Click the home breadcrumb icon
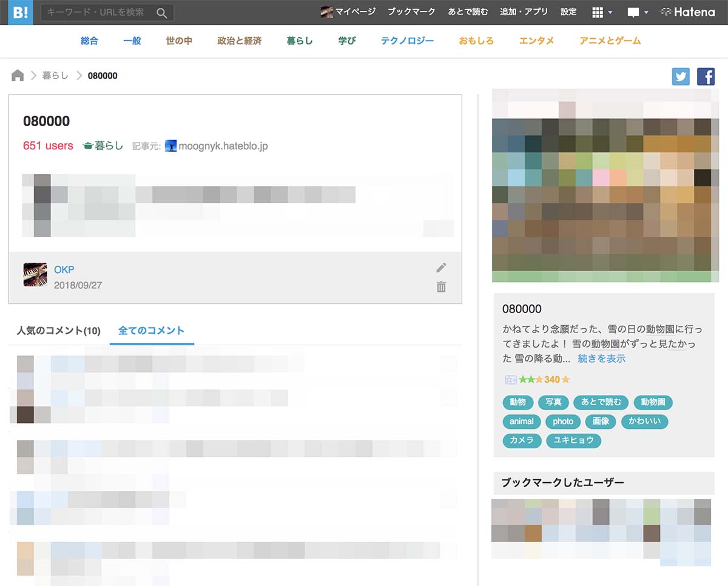Screen dimensions: 728x586 point(18,76)
